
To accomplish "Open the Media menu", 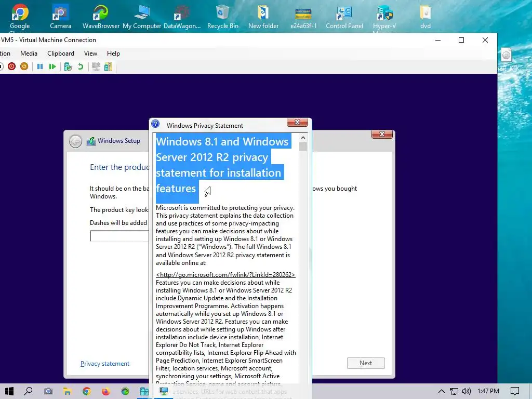I will tap(29, 54).
